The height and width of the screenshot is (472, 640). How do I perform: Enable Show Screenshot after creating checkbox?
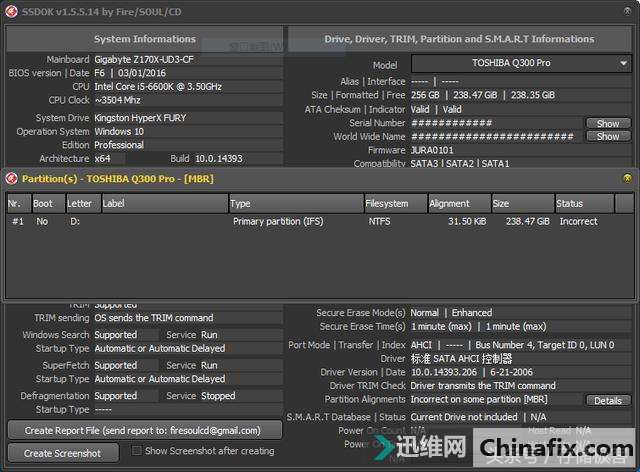coord(137,451)
